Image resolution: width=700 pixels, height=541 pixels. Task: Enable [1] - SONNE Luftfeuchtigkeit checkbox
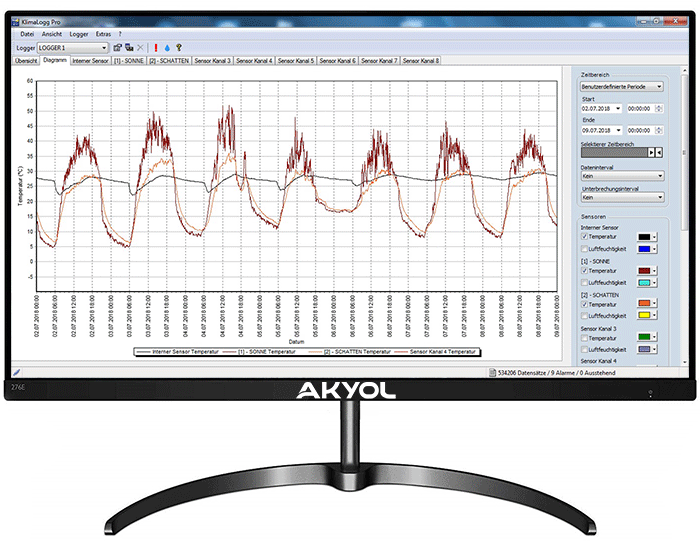point(584,283)
